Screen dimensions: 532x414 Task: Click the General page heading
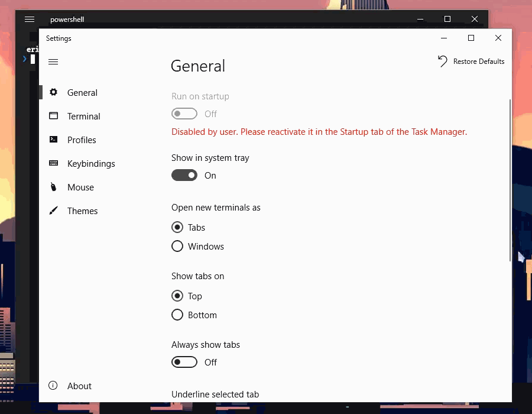[x=198, y=66]
